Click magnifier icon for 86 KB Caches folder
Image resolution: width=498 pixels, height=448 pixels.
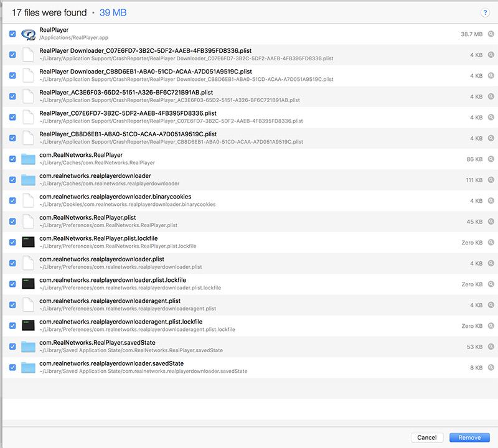pos(491,159)
